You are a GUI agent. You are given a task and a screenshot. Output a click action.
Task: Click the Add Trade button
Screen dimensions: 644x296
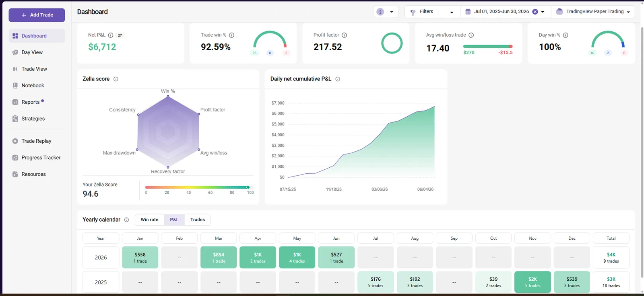(x=37, y=15)
